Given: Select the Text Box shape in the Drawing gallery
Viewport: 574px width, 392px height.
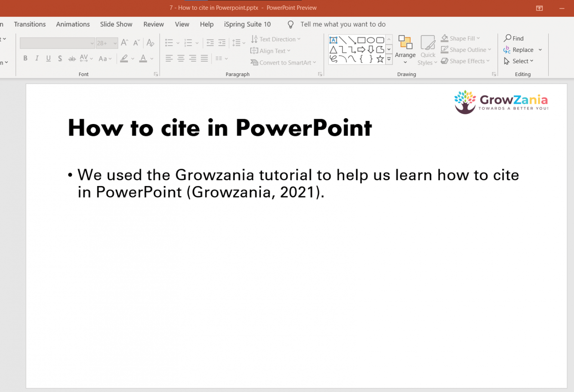Looking at the screenshot, I should point(333,40).
